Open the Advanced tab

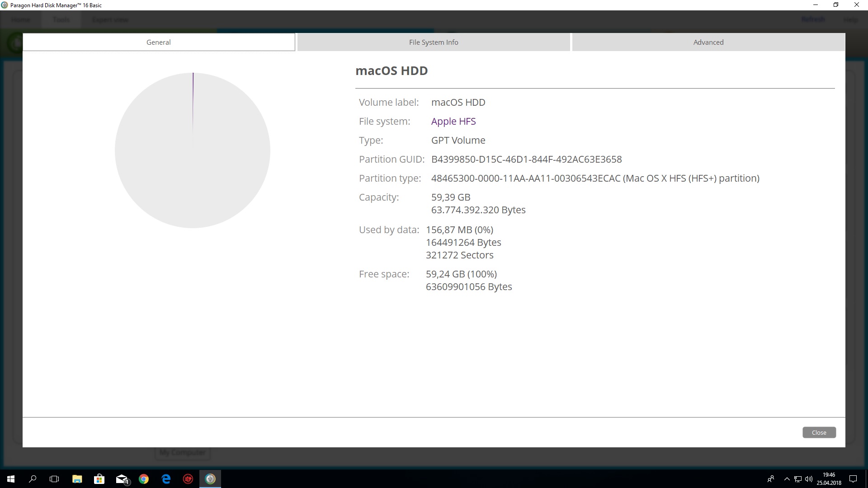click(x=708, y=42)
